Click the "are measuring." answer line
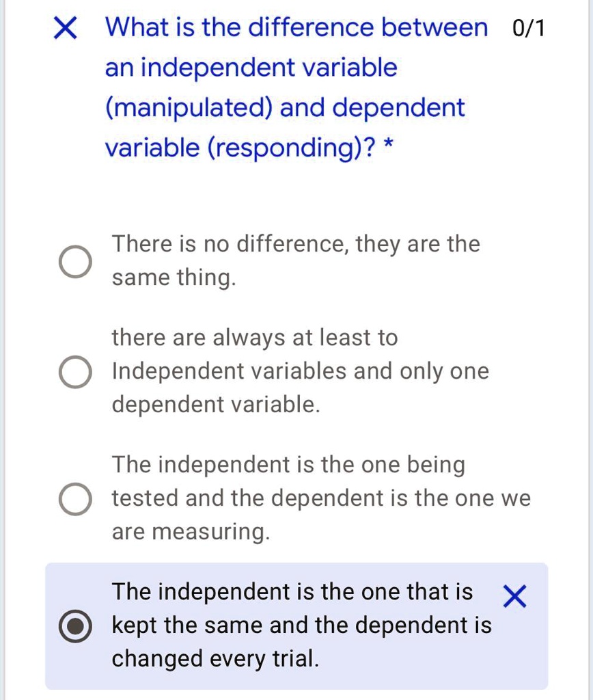This screenshot has width=593, height=700. coord(191,532)
